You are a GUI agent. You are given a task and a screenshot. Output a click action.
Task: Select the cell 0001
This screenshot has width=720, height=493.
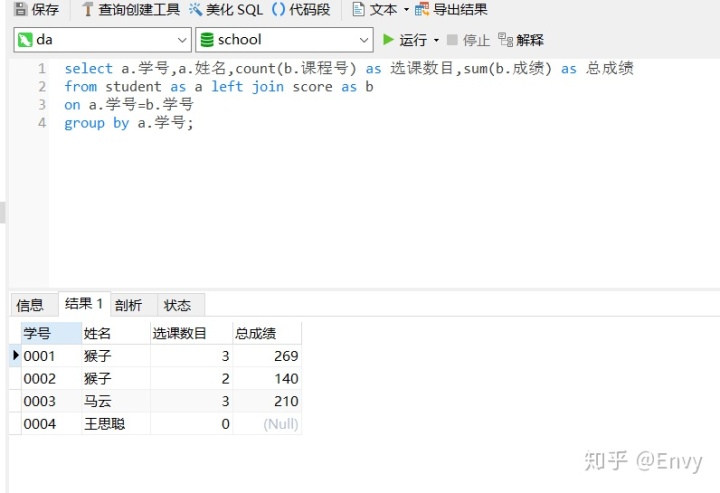click(51, 356)
